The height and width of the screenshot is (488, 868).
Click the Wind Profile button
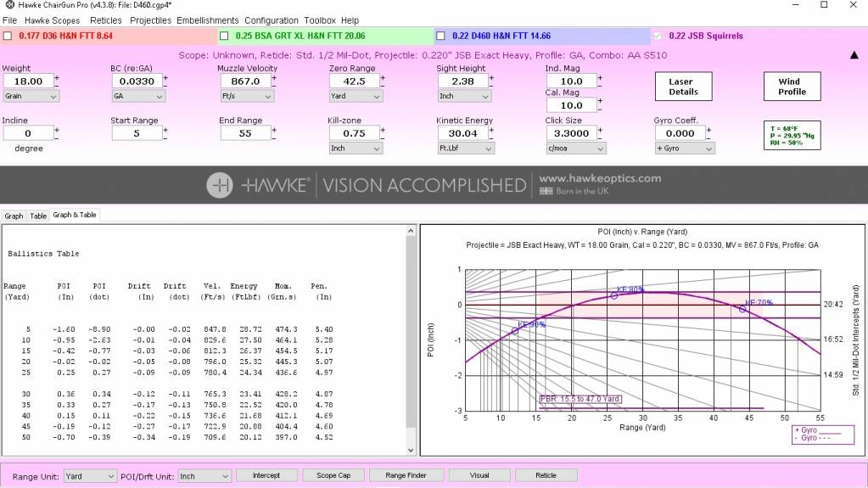point(792,87)
